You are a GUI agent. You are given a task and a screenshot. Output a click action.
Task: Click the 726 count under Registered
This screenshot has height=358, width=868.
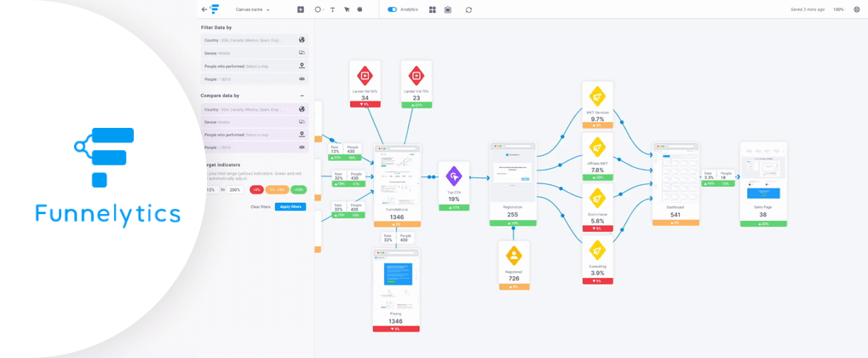coord(514,278)
